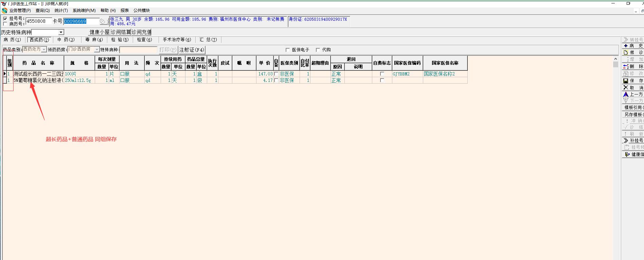This screenshot has width=644, height=260.
Task: Select the 测试超长西药 drug name cell
Action: (x=38, y=74)
